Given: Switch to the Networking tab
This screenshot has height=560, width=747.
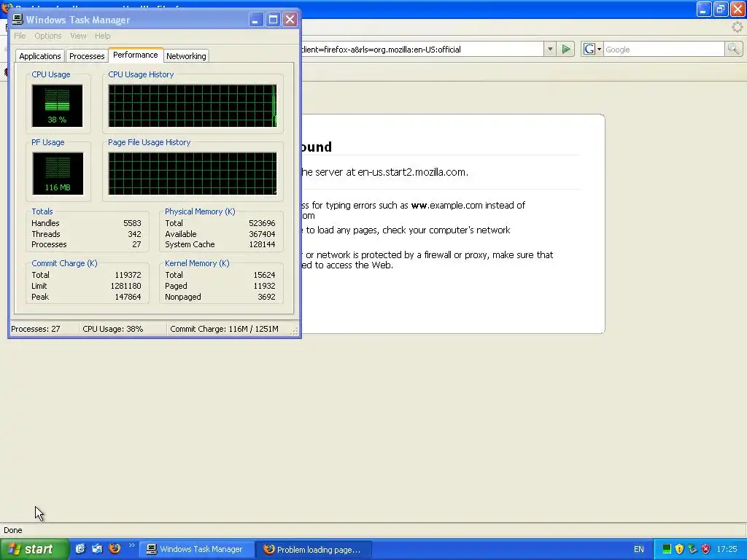Looking at the screenshot, I should click(x=186, y=56).
